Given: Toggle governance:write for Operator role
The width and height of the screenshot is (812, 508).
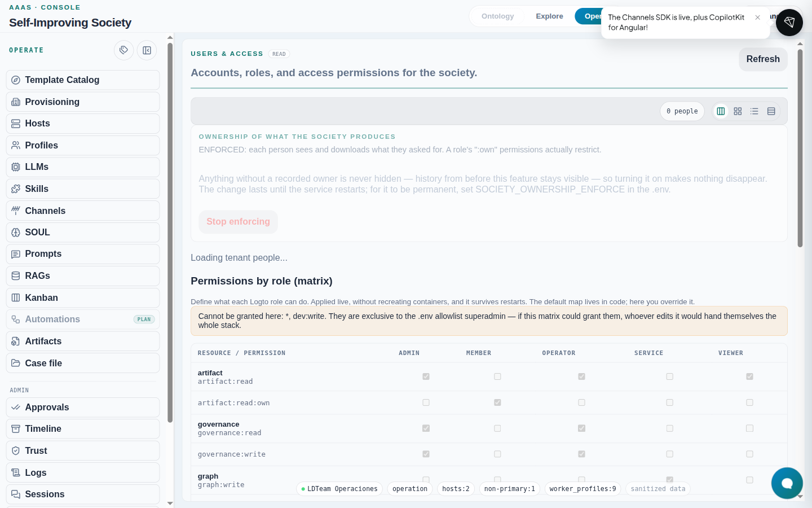Looking at the screenshot, I should (x=581, y=454).
